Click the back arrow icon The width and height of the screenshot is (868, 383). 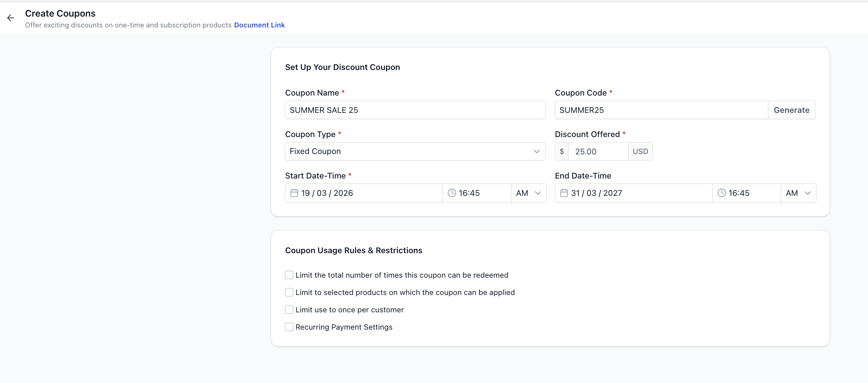coord(10,18)
